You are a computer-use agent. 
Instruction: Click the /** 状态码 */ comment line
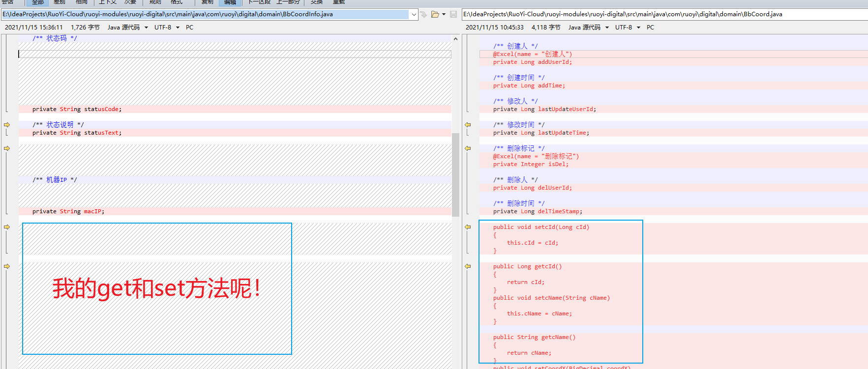55,38
